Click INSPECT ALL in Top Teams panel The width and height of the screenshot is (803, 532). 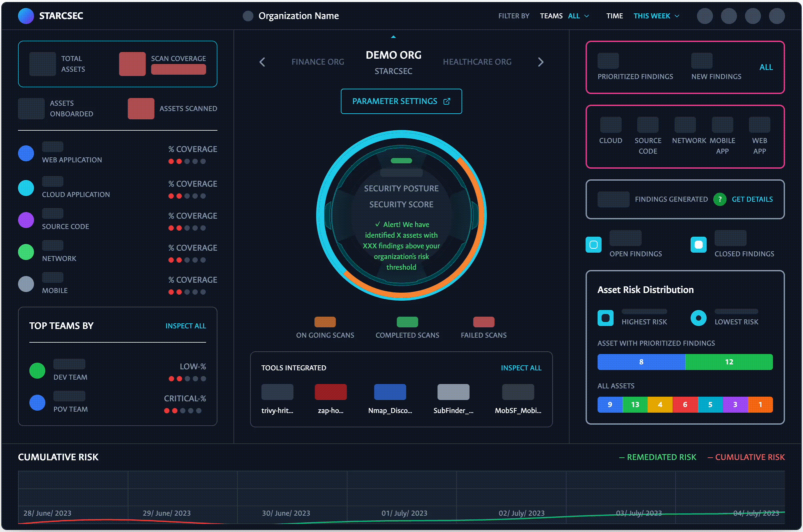pyautogui.click(x=186, y=326)
